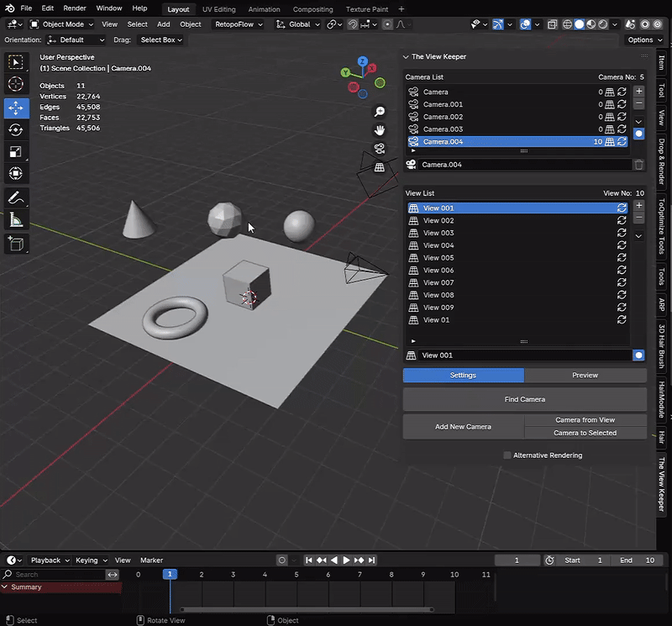Image resolution: width=672 pixels, height=626 pixels.
Task: Remove view with minus button in View List
Action: click(x=639, y=218)
